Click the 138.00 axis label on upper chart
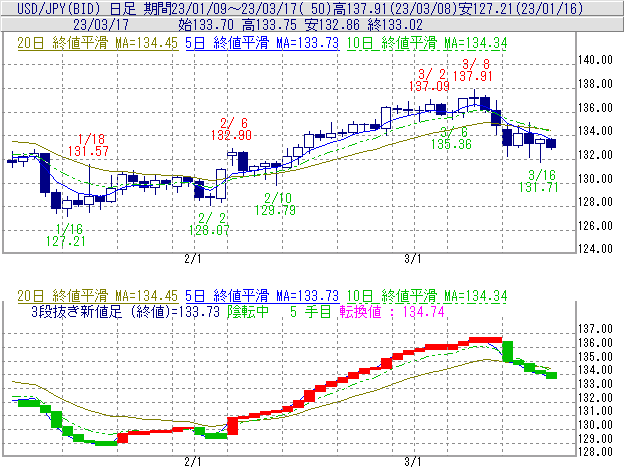The width and height of the screenshot is (624, 475). [x=595, y=84]
